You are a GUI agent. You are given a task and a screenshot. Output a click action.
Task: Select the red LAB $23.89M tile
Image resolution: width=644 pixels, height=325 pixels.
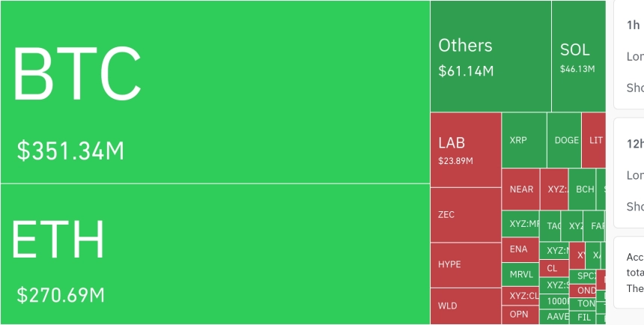tap(466, 150)
